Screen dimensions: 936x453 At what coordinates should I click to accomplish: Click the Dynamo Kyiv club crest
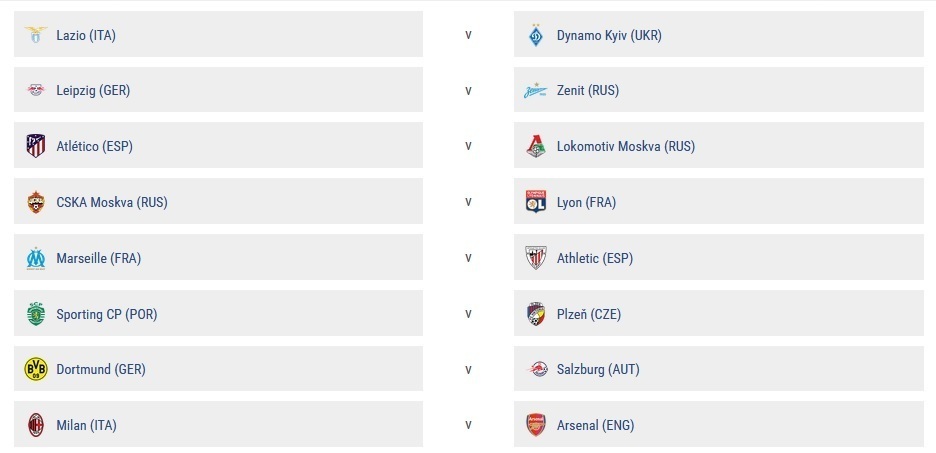(x=535, y=35)
